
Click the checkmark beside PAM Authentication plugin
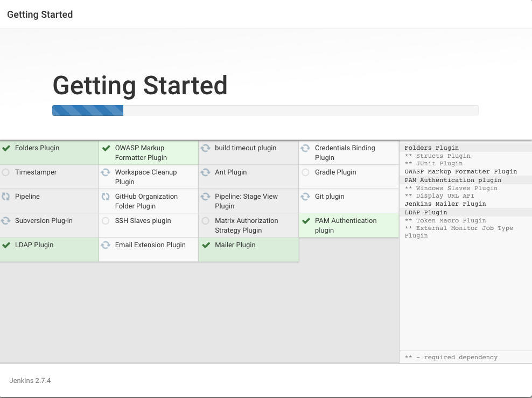click(306, 220)
